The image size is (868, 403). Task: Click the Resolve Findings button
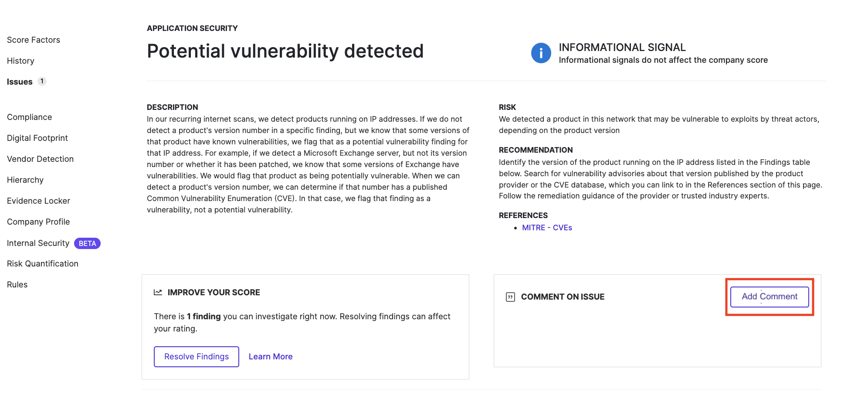coord(197,357)
